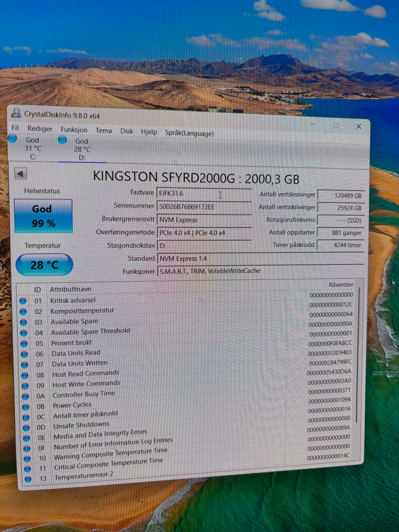The image size is (399, 532).
Task: Click the Helsestatus label
Action: pos(42,191)
